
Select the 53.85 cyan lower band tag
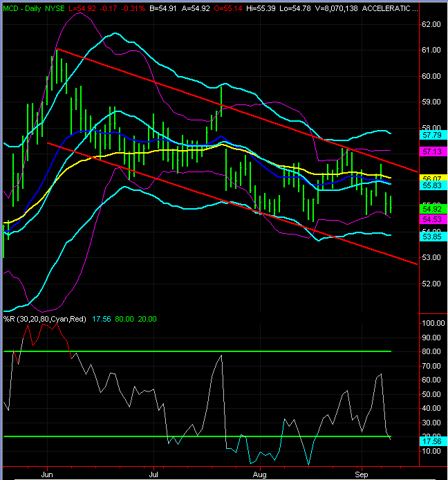(432, 237)
